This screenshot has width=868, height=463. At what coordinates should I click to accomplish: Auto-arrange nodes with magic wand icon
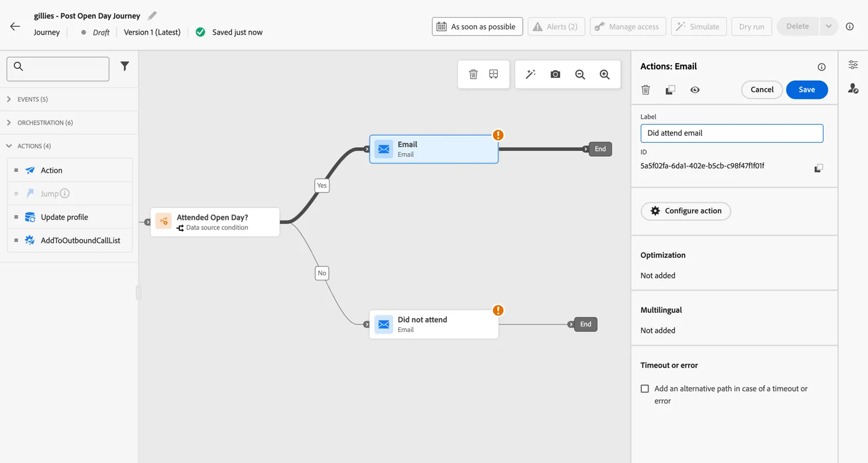tap(530, 74)
